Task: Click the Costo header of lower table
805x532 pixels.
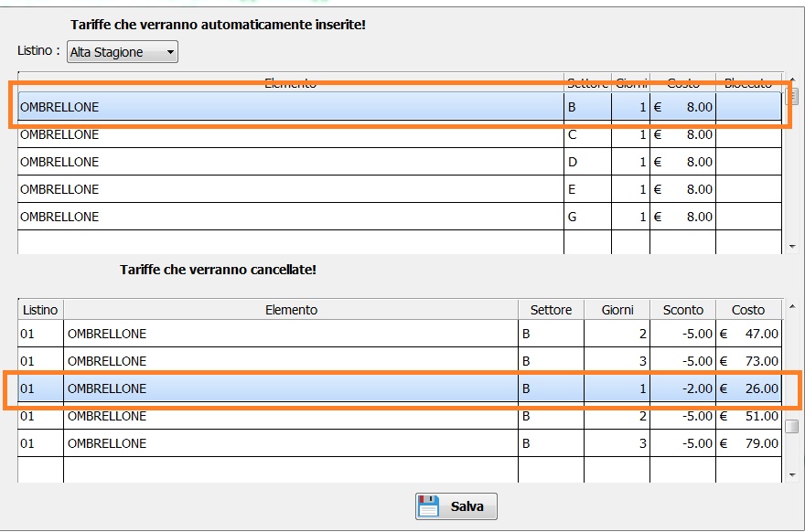Action: [748, 310]
